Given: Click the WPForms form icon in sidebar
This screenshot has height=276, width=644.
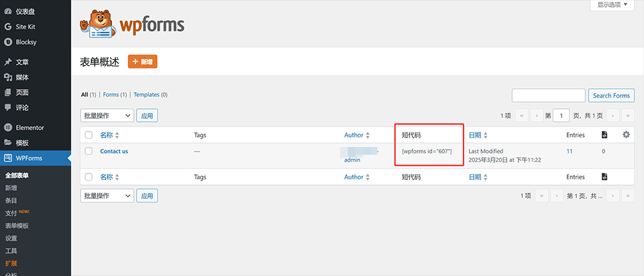Looking at the screenshot, I should point(7,158).
